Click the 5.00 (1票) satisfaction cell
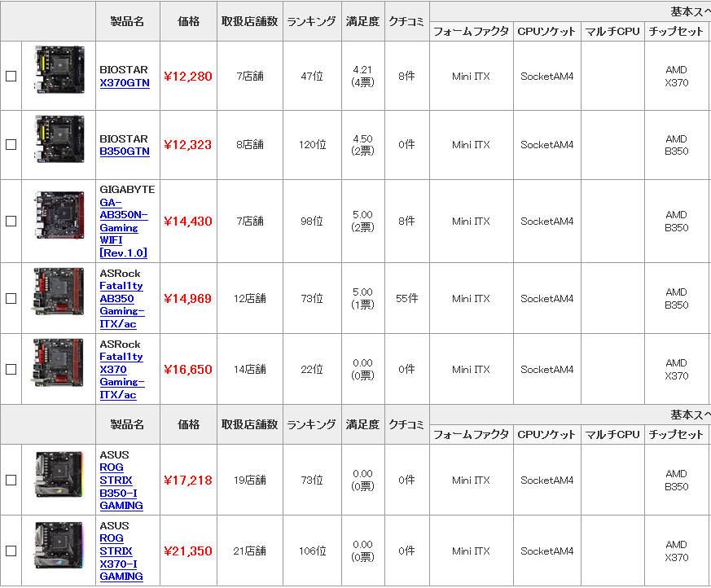The height and width of the screenshot is (588, 711). [362, 298]
